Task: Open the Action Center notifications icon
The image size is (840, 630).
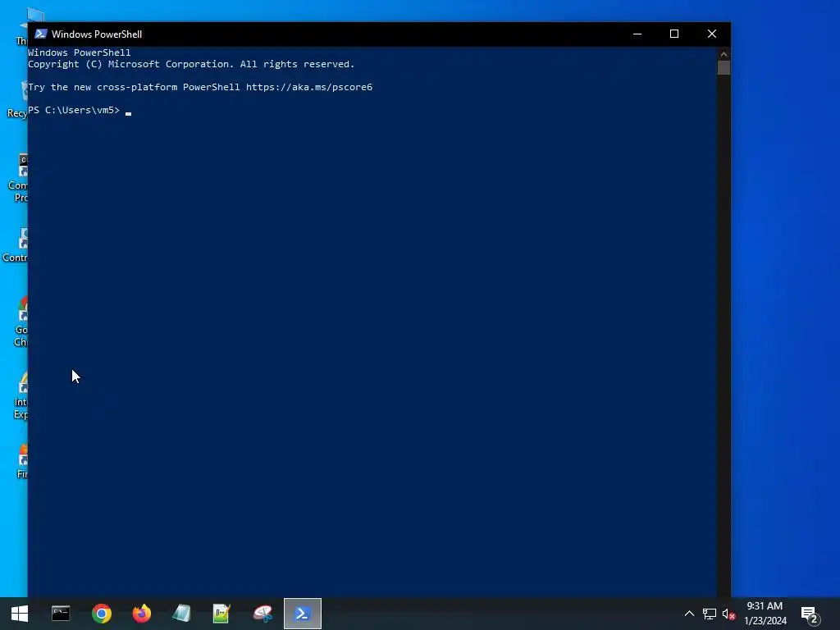Action: pos(810,614)
